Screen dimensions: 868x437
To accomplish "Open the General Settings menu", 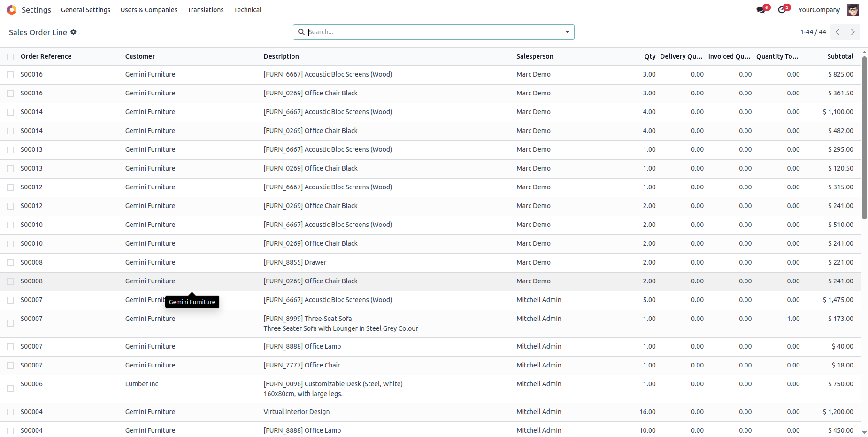I will pyautogui.click(x=85, y=10).
